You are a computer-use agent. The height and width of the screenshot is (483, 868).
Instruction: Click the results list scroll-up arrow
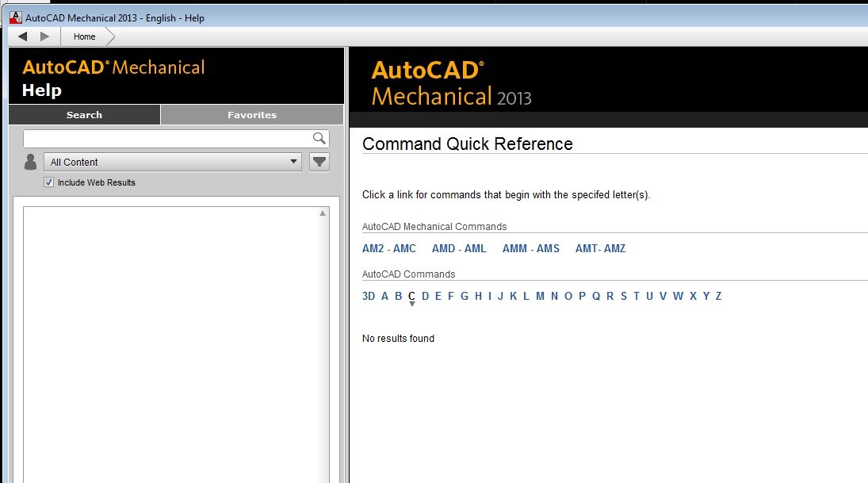point(323,213)
